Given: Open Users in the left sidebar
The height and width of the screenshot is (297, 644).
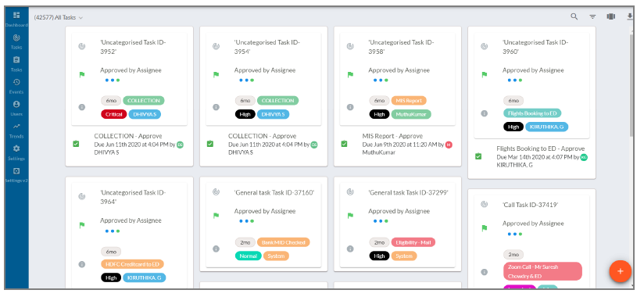Looking at the screenshot, I should pos(16,109).
